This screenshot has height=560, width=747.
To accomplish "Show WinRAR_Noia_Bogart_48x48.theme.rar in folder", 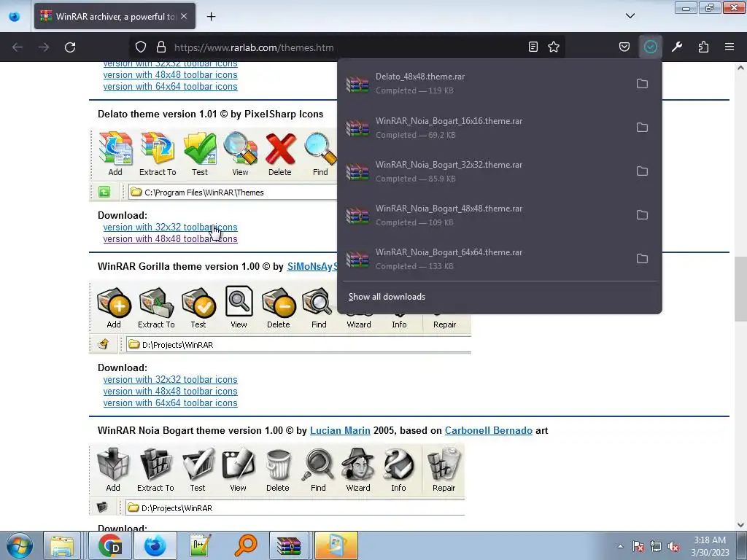I will (642, 215).
